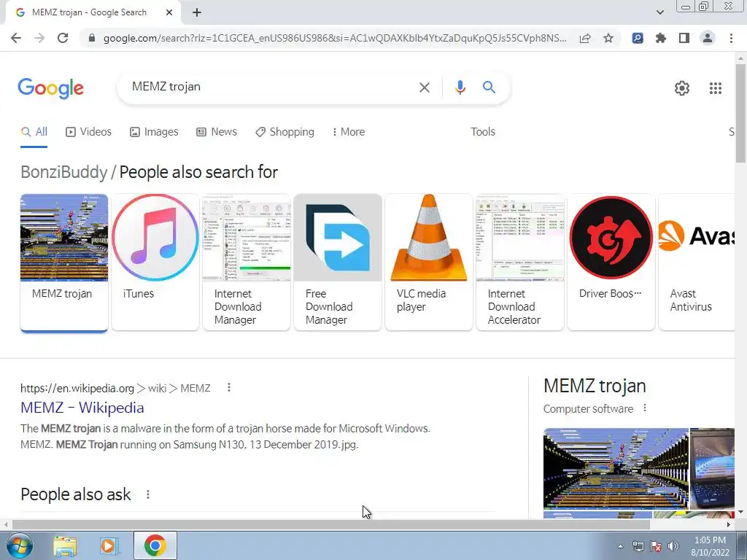Click the Google logo
Screen dimensions: 747x560
click(50, 88)
